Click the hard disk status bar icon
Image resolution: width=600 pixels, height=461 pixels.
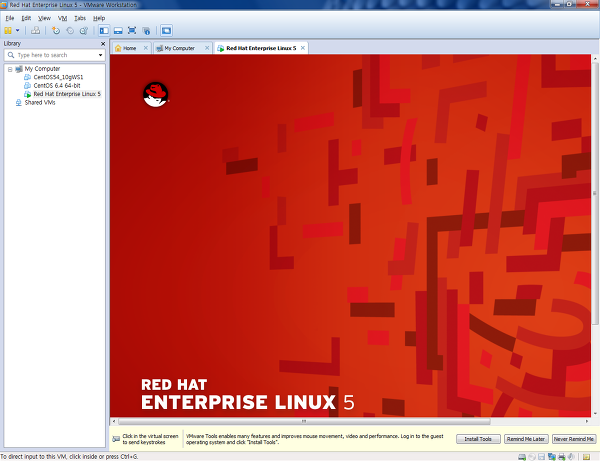522,457
